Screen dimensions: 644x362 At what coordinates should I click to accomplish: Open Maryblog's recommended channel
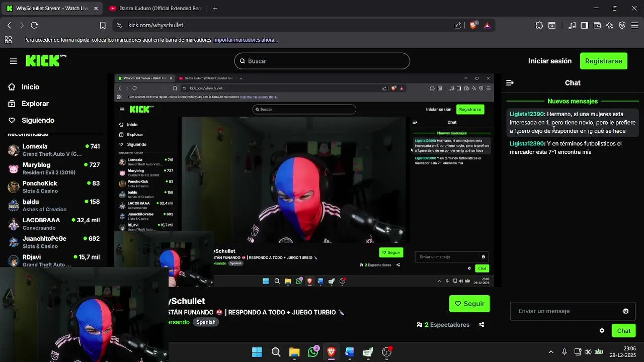coord(54,168)
